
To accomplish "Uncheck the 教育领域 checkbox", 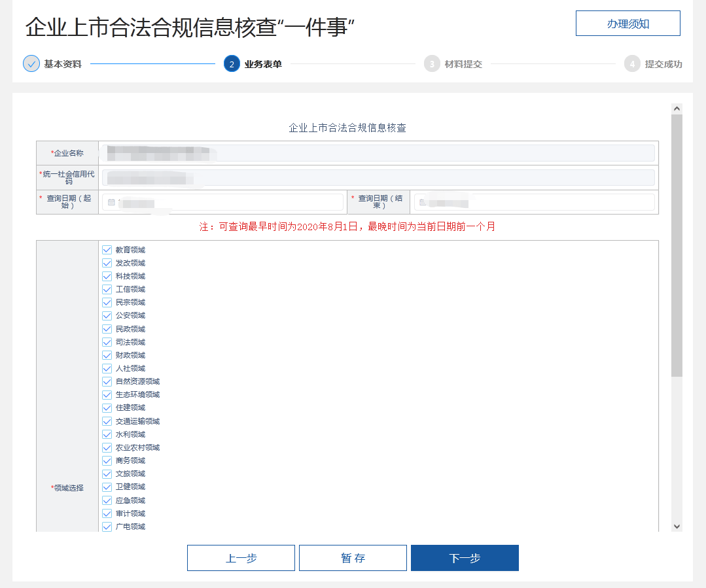I will (x=107, y=250).
